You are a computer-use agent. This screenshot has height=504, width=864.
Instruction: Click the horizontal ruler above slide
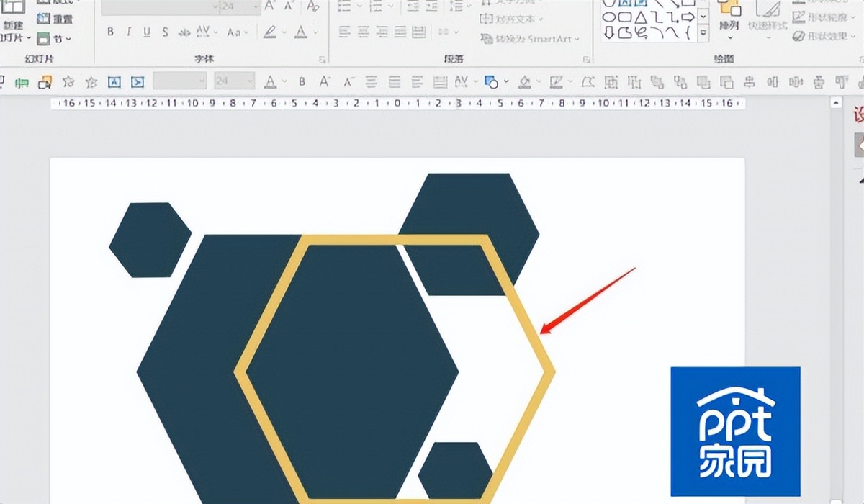[x=397, y=104]
